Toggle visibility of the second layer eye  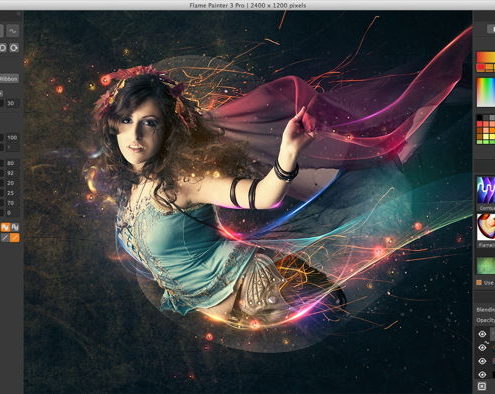point(482,348)
